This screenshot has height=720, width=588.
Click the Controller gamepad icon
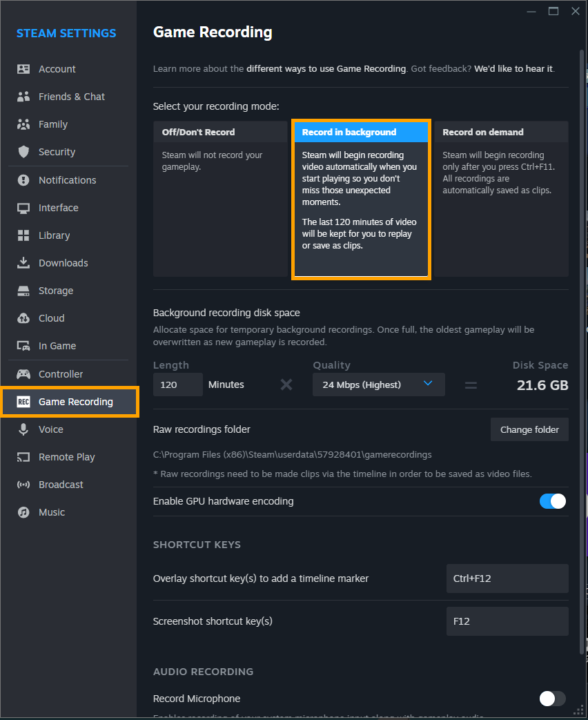(23, 374)
